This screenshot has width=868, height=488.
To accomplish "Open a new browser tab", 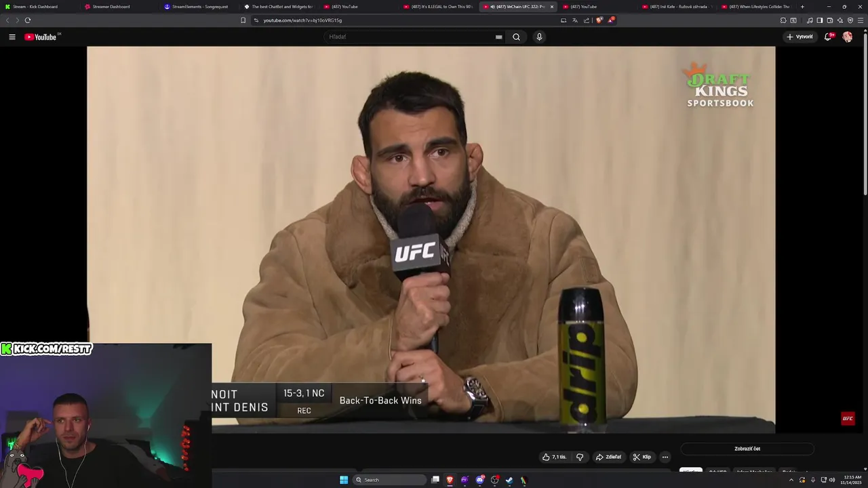I will (802, 7).
